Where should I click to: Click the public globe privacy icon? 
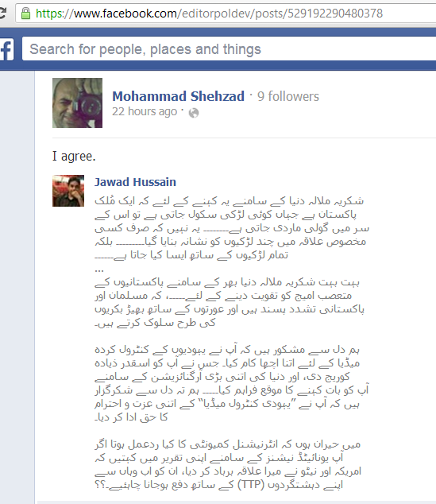click(x=194, y=113)
